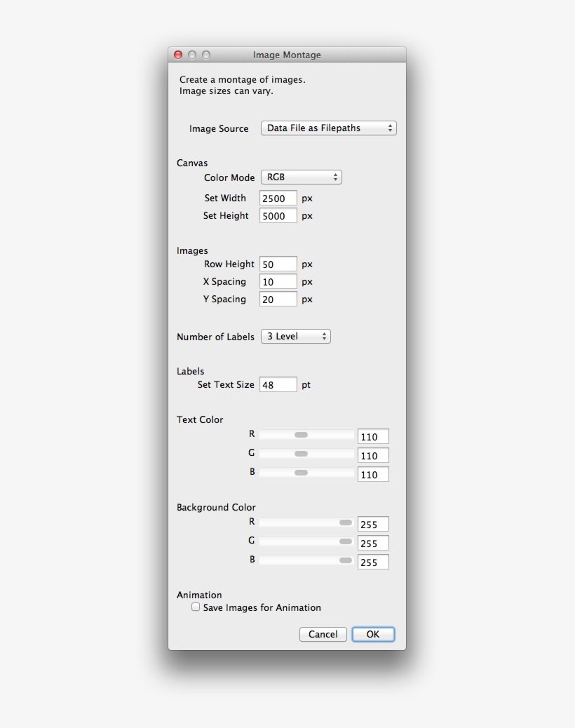The image size is (575, 728).
Task: Open the Color Mode RGB dropdown
Action: pos(302,177)
